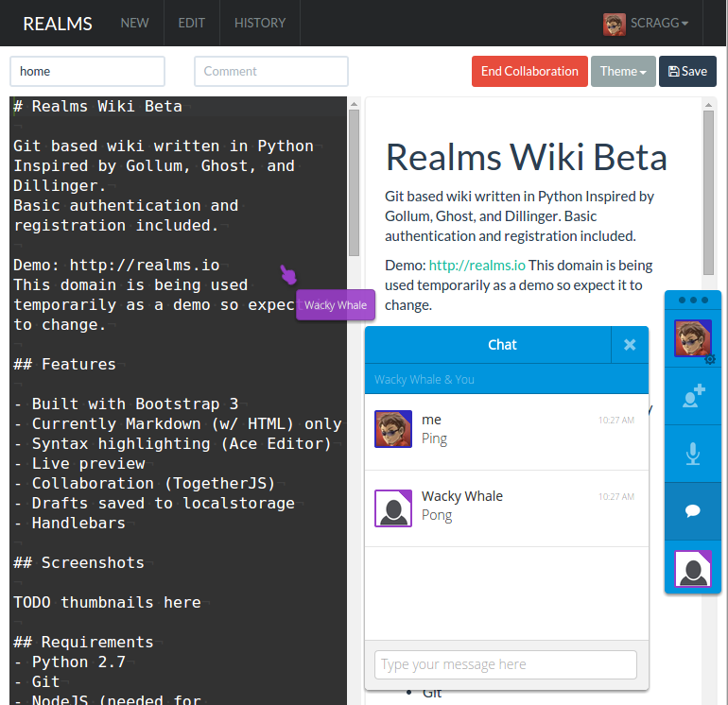Click the 'Handlebars' editor line
The image size is (728, 705).
point(70,523)
